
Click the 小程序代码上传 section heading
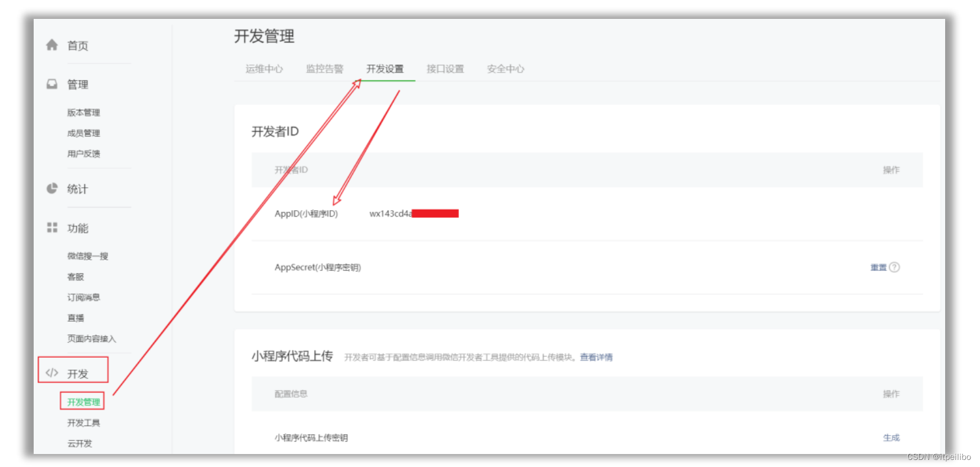point(292,356)
